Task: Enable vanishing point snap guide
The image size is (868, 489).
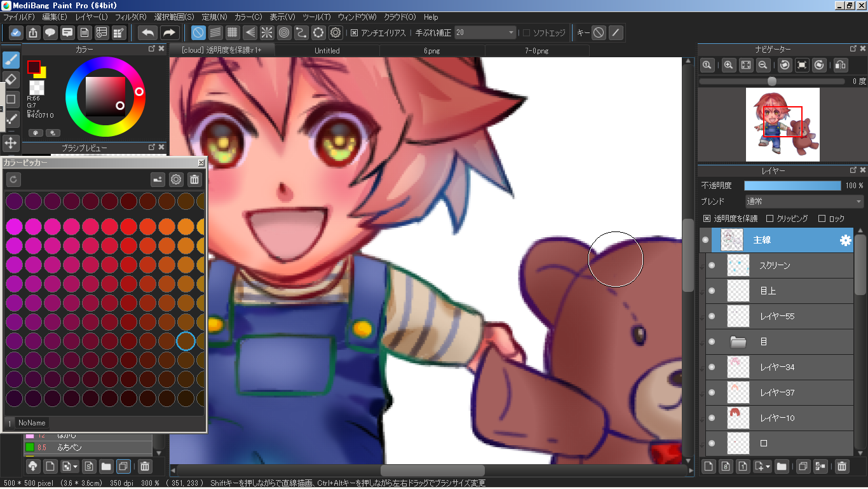Action: pos(250,32)
